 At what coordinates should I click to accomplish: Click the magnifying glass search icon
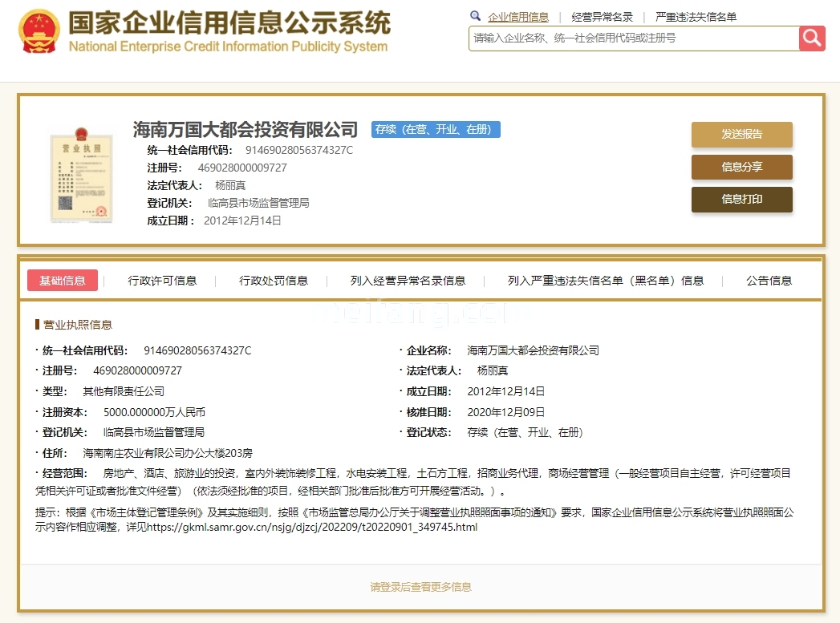[811, 38]
